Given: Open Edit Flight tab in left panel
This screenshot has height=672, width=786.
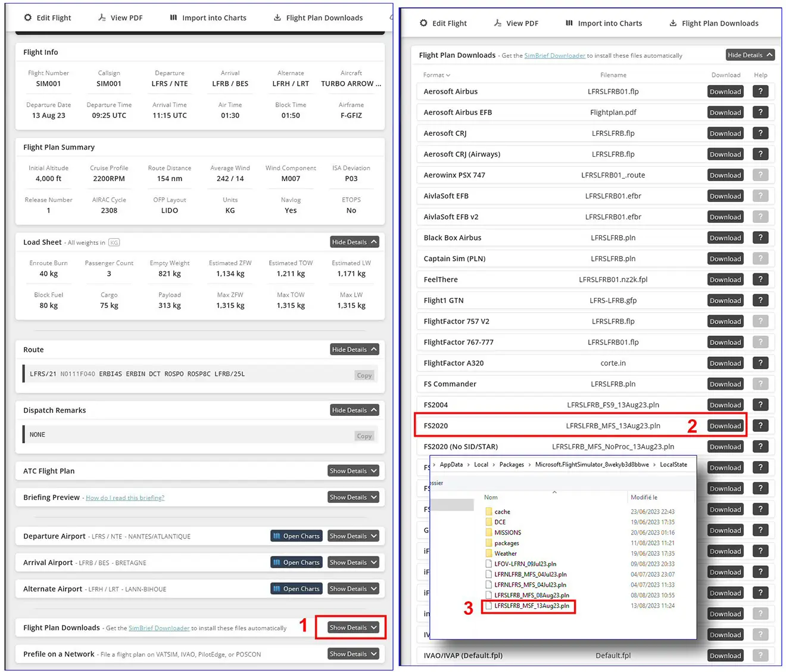Looking at the screenshot, I should (x=47, y=18).
